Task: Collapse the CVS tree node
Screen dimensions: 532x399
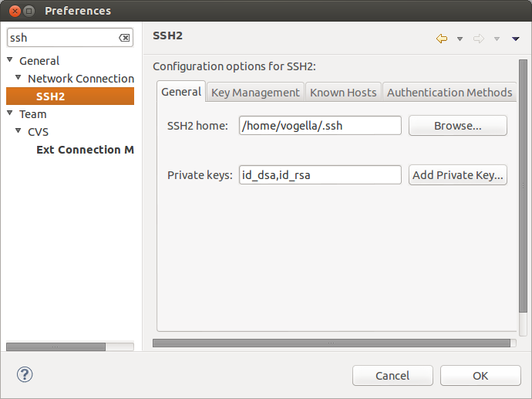Action: click(19, 131)
